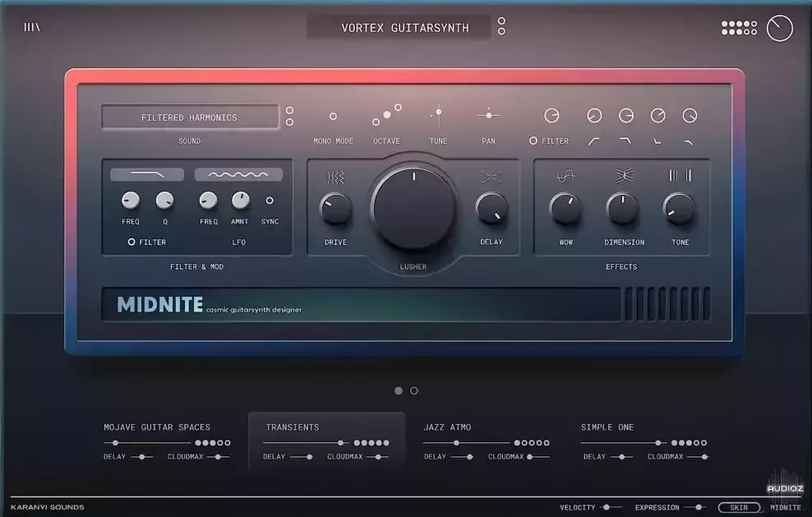Select the Transients layer
This screenshot has width=812, height=517.
(293, 427)
